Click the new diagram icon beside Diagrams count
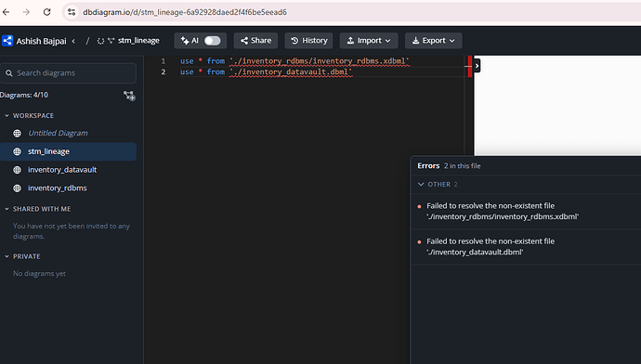Viewport: 641px width, 364px height. (x=129, y=96)
